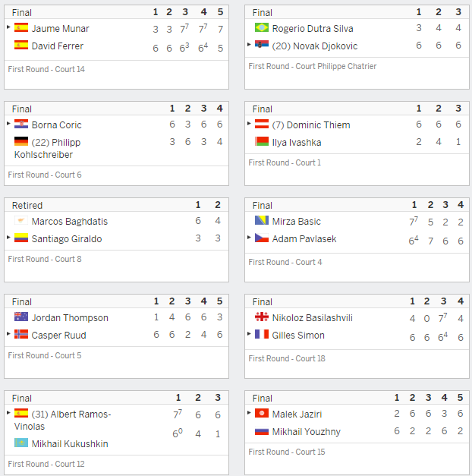The height and width of the screenshot is (476, 472).
Task: Click the Austrian flag beside Dominic Thiem
Action: click(262, 125)
